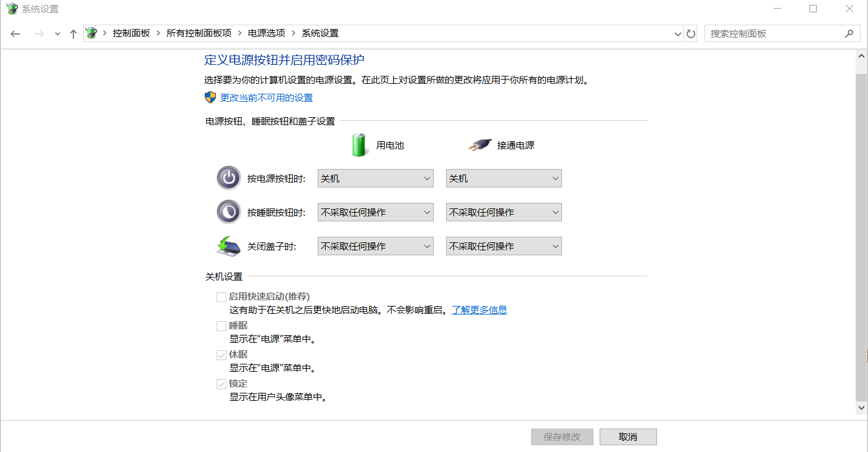Click the 按电源按钮时 label
The image size is (868, 452).
(x=276, y=178)
